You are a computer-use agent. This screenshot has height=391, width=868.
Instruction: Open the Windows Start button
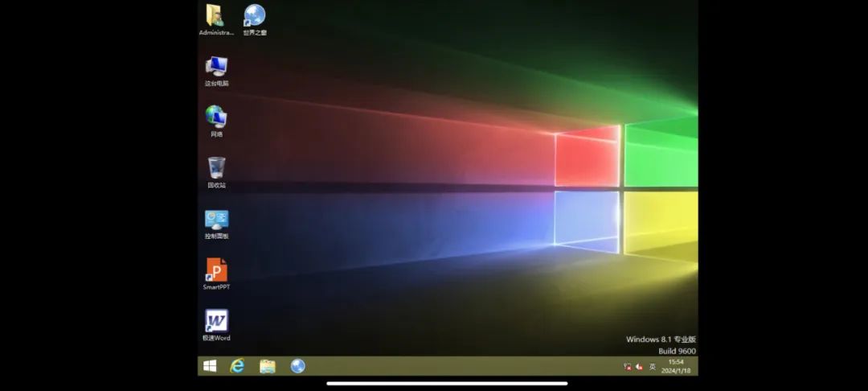click(x=210, y=366)
